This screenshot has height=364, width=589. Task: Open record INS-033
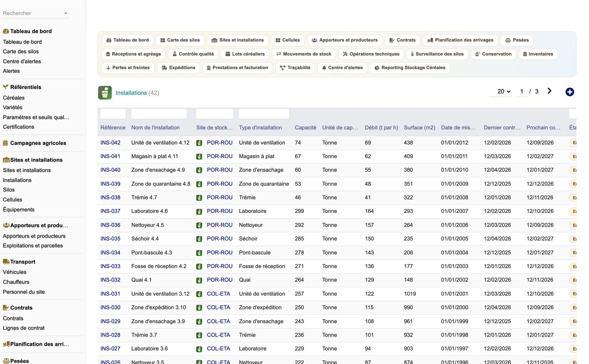[110, 266]
